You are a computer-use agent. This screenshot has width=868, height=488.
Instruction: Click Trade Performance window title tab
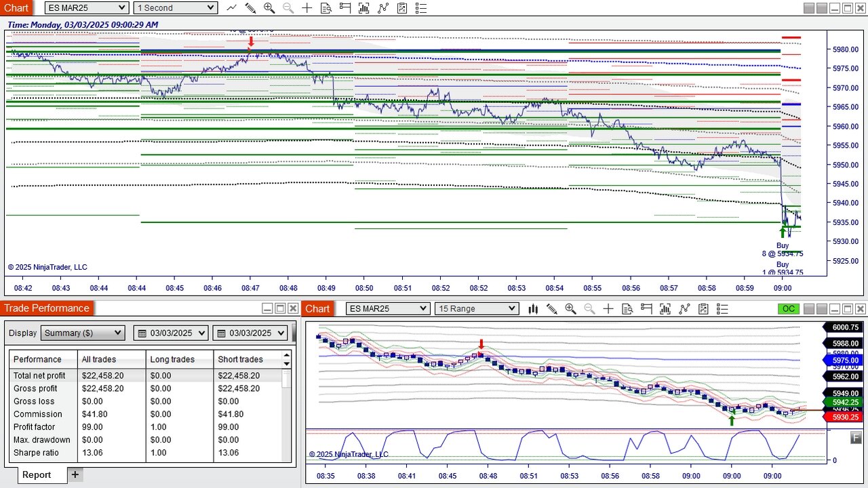(47, 308)
